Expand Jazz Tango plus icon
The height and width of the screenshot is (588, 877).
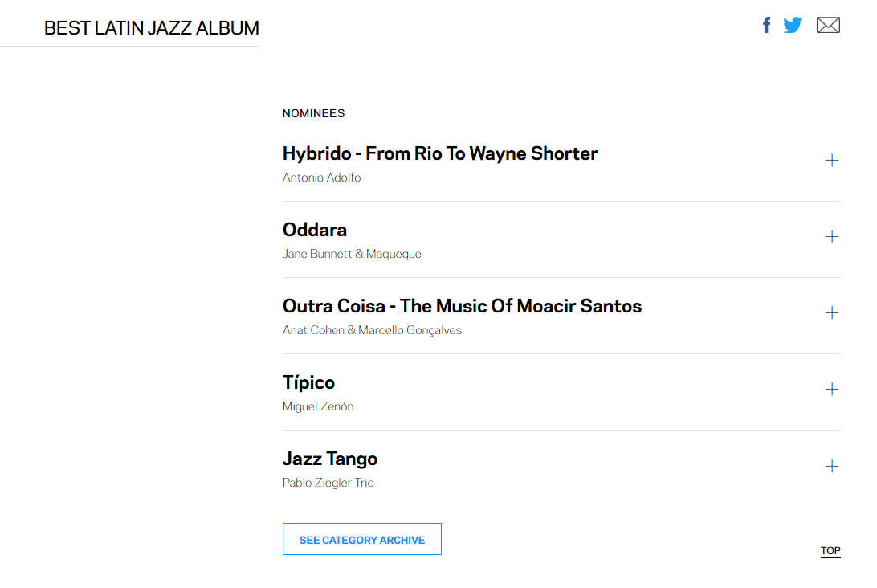point(832,466)
